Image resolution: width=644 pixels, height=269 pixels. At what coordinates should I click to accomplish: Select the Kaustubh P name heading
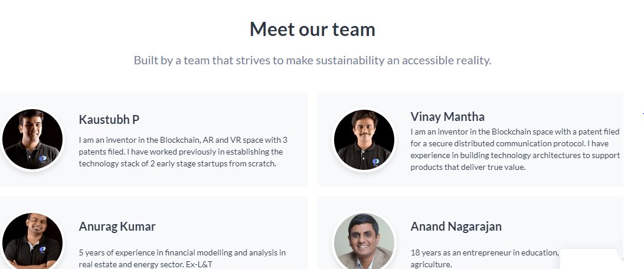[x=109, y=120]
